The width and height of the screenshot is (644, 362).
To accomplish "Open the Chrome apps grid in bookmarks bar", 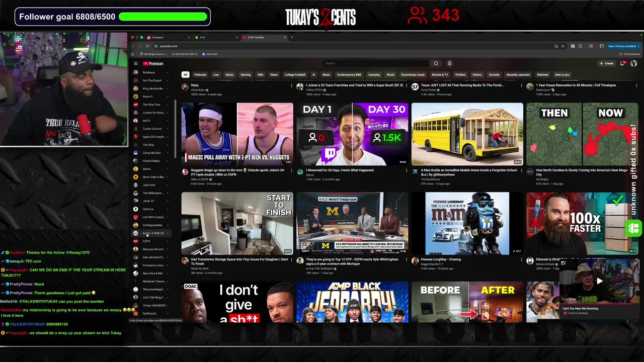I will (x=133, y=54).
